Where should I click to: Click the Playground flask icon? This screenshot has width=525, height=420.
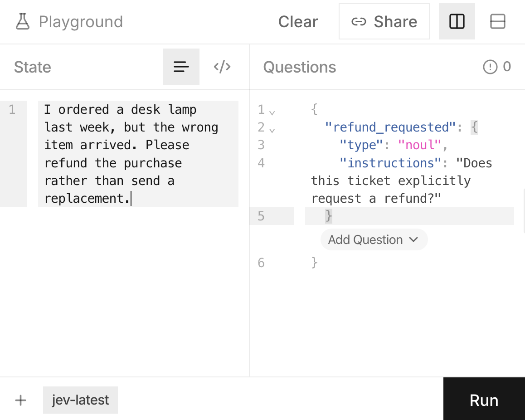pyautogui.click(x=23, y=21)
